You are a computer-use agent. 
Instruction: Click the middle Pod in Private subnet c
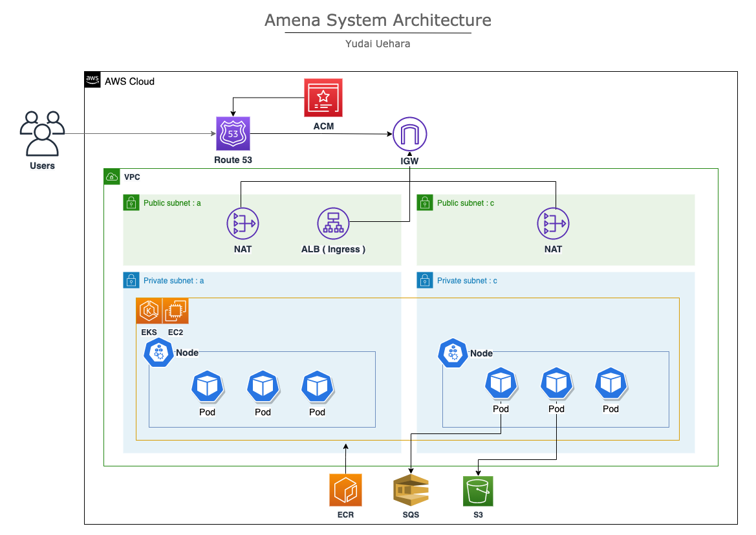[556, 384]
